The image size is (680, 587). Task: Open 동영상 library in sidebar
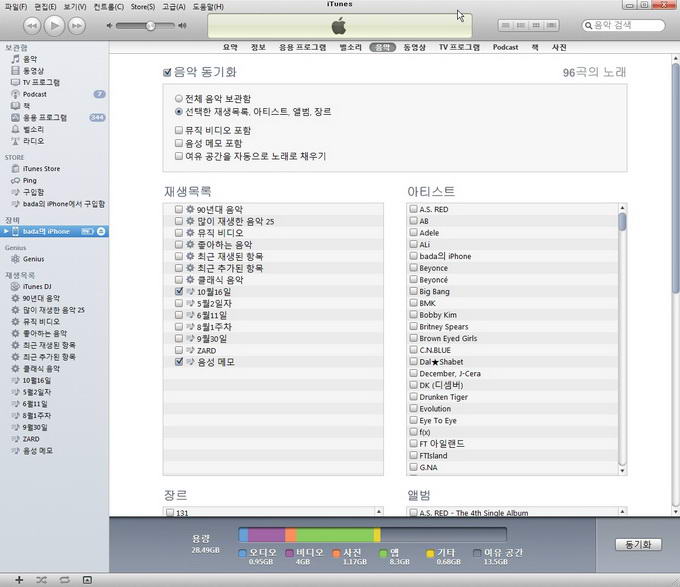33,71
